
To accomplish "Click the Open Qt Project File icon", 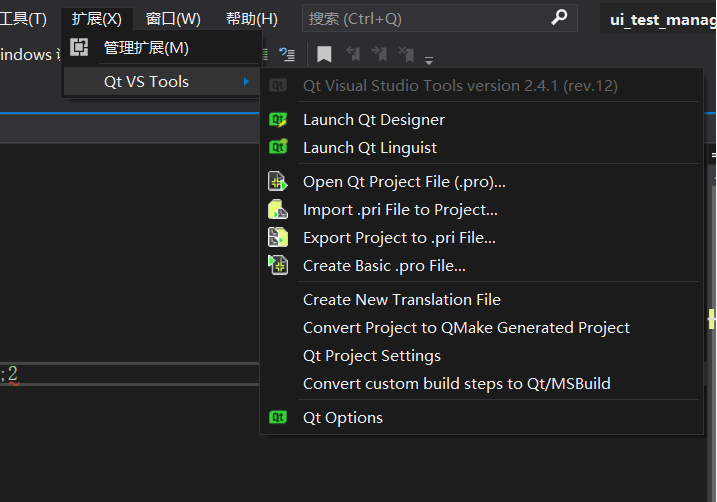I will (278, 182).
